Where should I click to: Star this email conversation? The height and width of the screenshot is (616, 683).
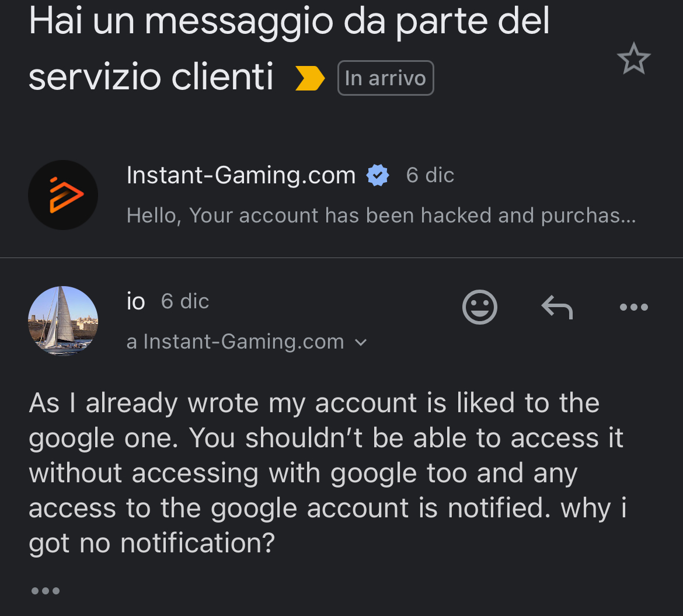(x=633, y=60)
